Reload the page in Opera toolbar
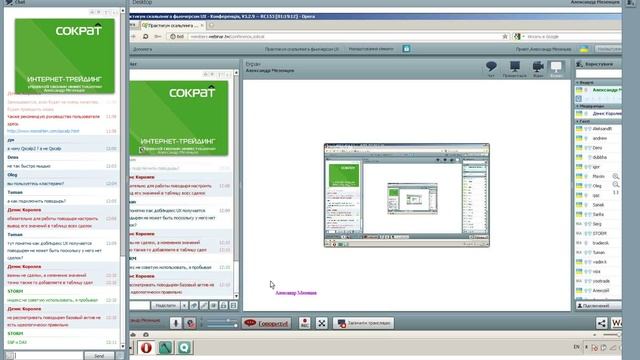The image size is (640, 360). click(x=145, y=36)
